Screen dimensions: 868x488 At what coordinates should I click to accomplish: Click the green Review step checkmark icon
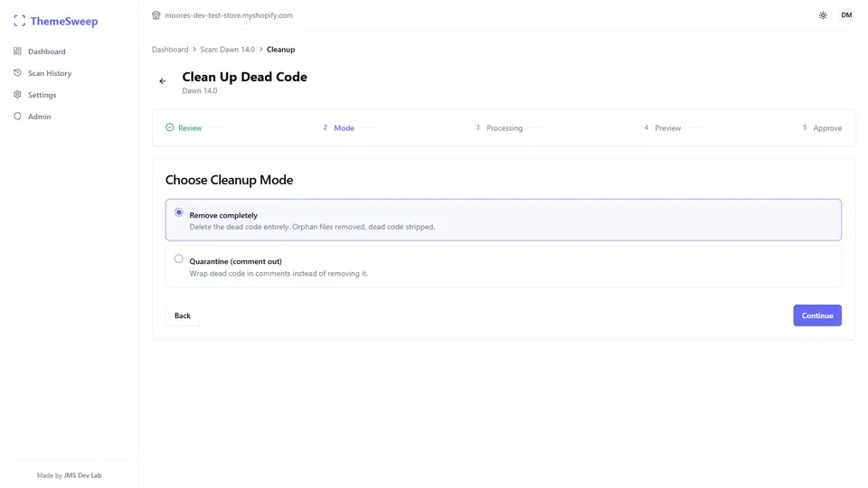169,127
